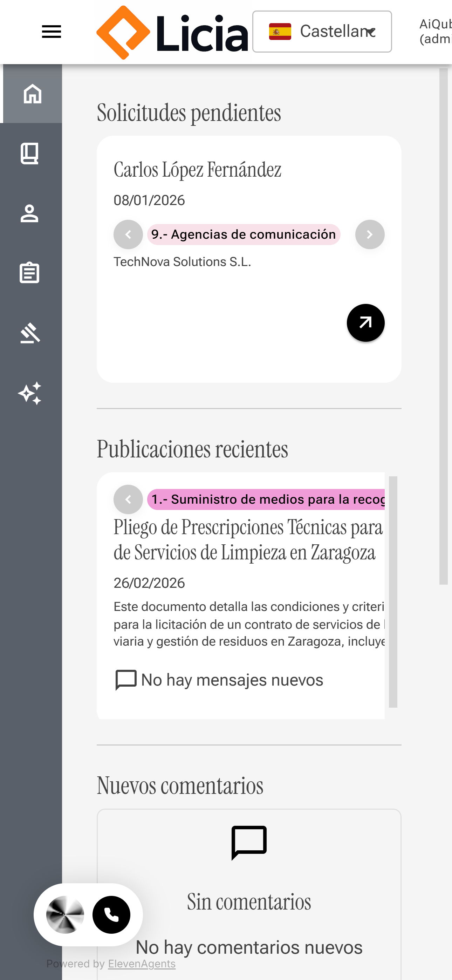Open the book library sidebar icon

[30, 154]
